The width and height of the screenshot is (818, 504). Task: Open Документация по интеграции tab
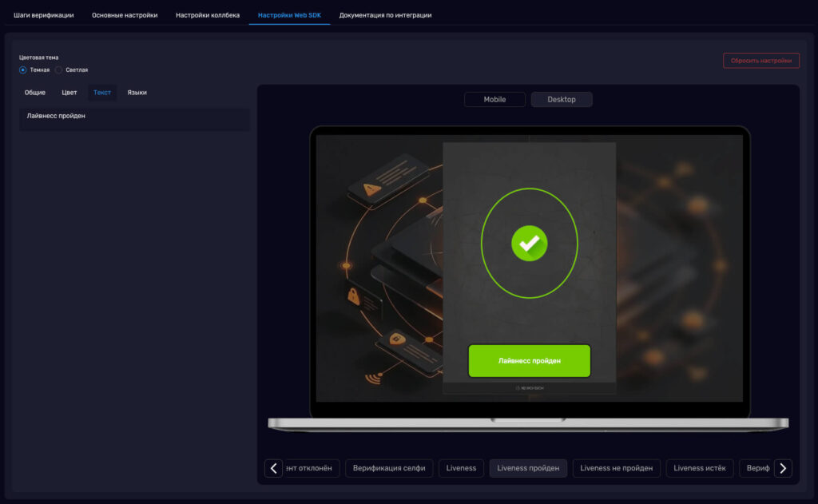(x=385, y=15)
